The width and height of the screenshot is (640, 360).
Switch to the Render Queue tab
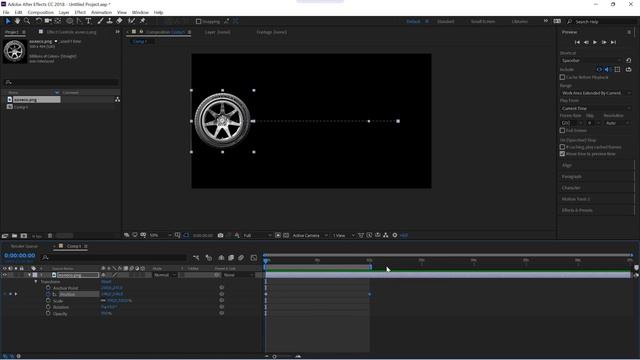coord(24,246)
